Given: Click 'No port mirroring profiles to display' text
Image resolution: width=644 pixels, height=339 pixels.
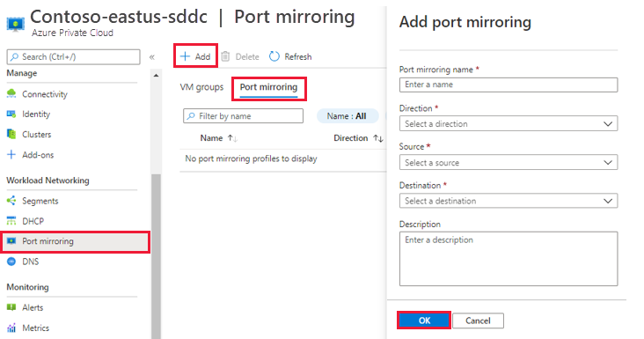Looking at the screenshot, I should pyautogui.click(x=251, y=158).
